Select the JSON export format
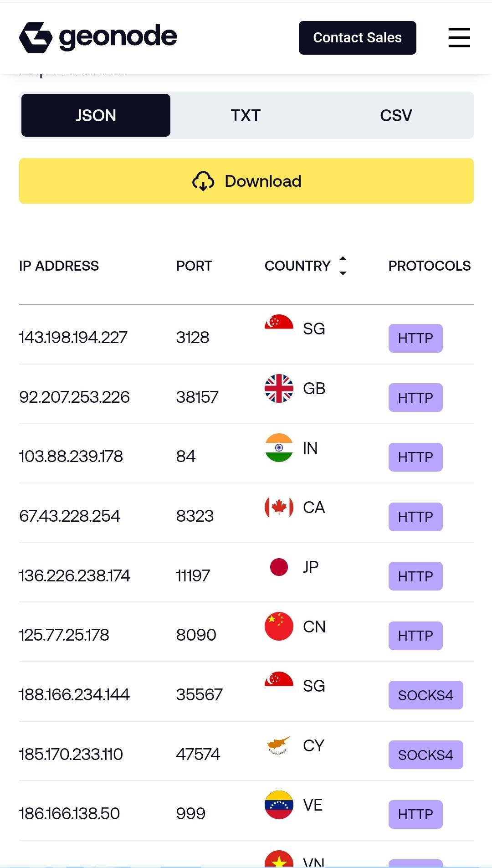This screenshot has width=492, height=868. [x=96, y=115]
